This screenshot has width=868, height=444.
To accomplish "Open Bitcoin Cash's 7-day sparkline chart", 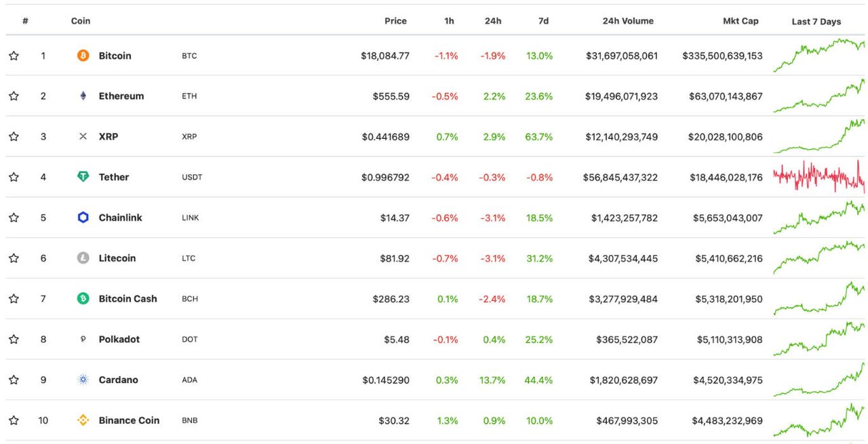I will point(819,298).
